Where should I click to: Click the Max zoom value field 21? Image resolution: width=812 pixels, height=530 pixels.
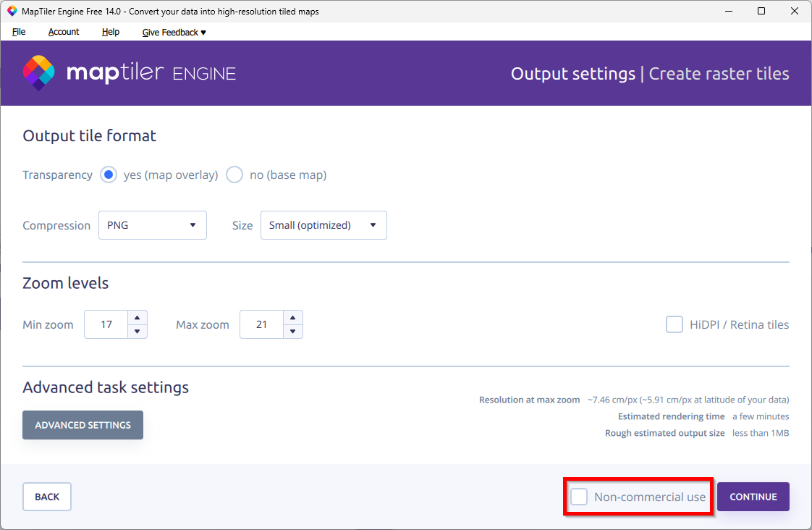click(x=261, y=325)
